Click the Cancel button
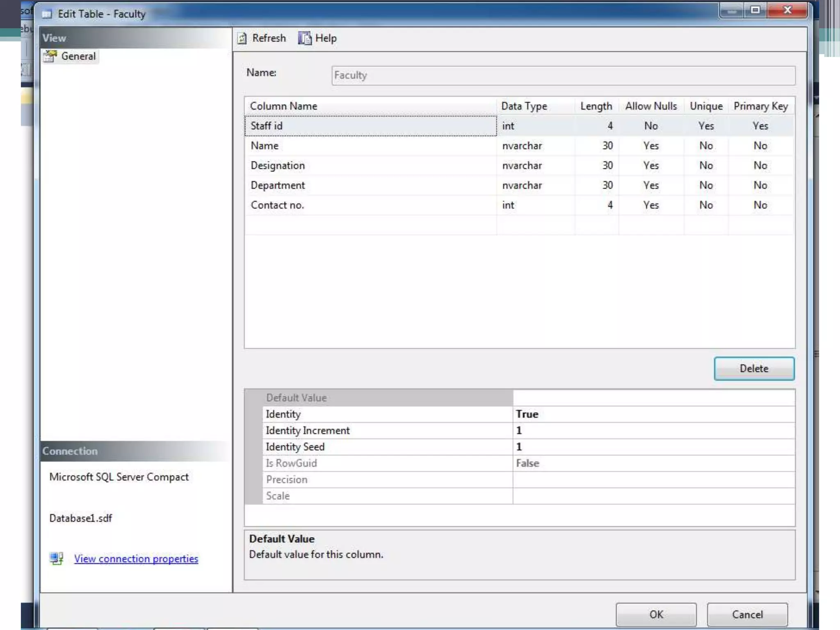 [x=747, y=614]
